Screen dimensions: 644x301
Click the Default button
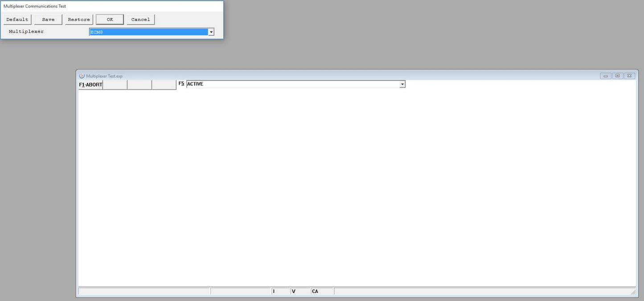17,20
